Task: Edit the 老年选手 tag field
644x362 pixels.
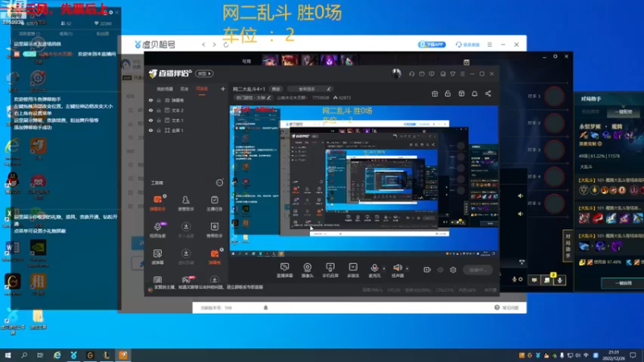Action: pyautogui.click(x=309, y=89)
